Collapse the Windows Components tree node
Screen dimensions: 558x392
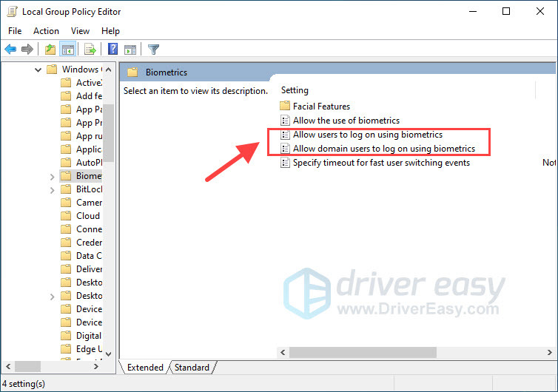[38, 70]
